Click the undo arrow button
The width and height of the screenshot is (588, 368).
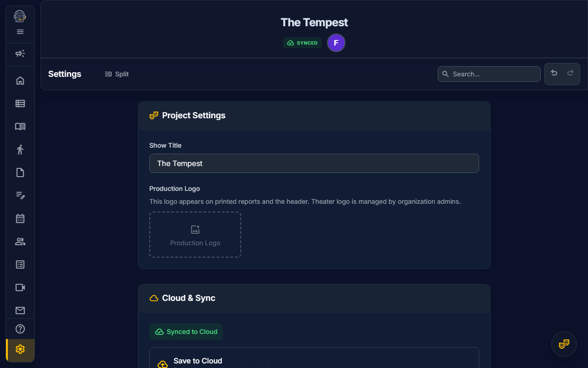(554, 73)
